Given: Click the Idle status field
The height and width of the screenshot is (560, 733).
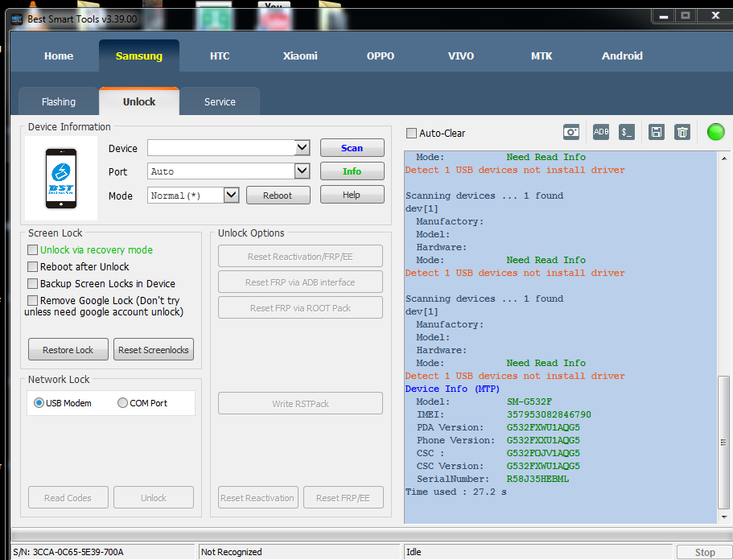Looking at the screenshot, I should tap(538, 552).
